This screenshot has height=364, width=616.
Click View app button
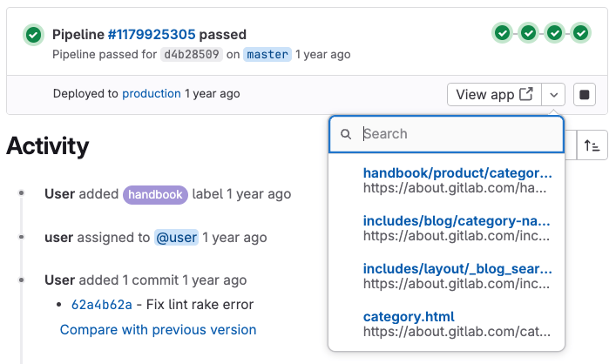494,95
